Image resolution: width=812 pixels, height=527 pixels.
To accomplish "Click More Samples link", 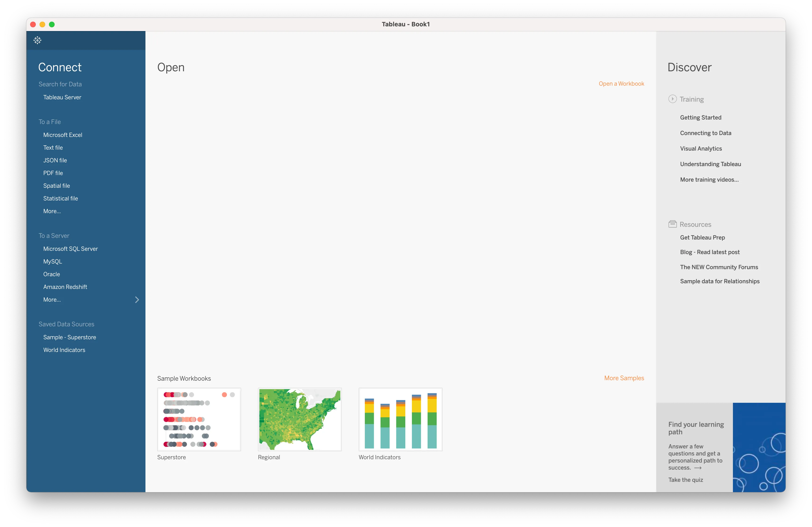I will [624, 378].
